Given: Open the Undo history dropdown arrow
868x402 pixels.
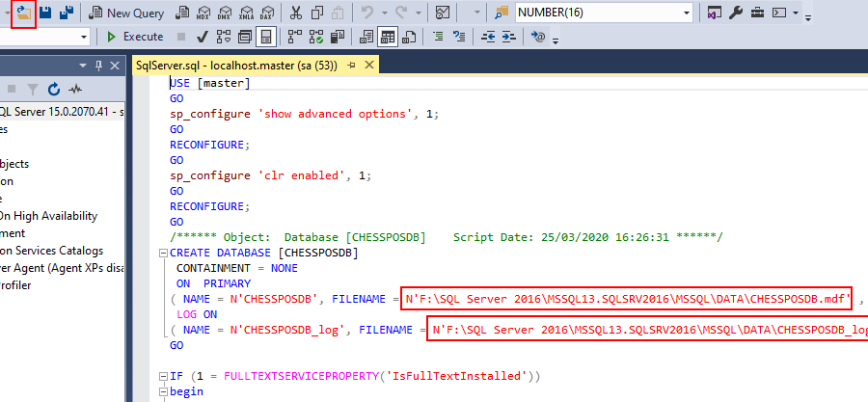Looking at the screenshot, I should tap(384, 13).
